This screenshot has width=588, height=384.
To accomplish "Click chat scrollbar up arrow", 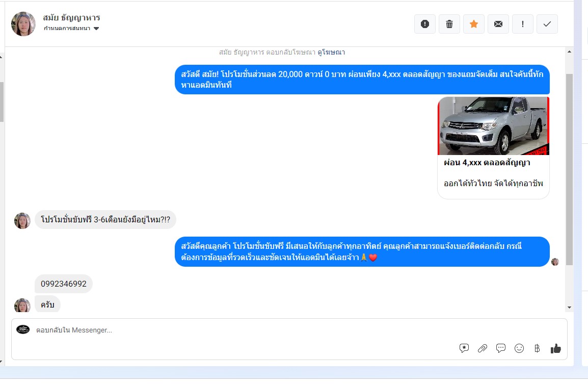I will pos(569,52).
